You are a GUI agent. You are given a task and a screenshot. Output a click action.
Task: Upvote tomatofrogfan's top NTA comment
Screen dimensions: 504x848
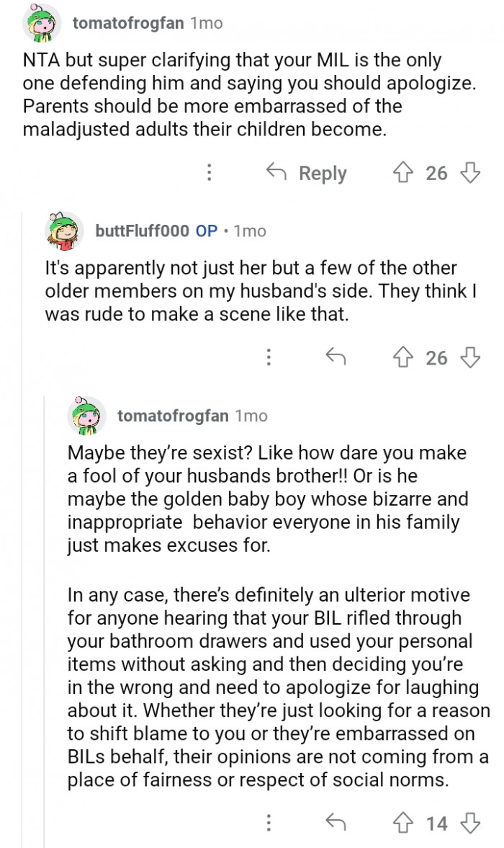click(x=402, y=173)
